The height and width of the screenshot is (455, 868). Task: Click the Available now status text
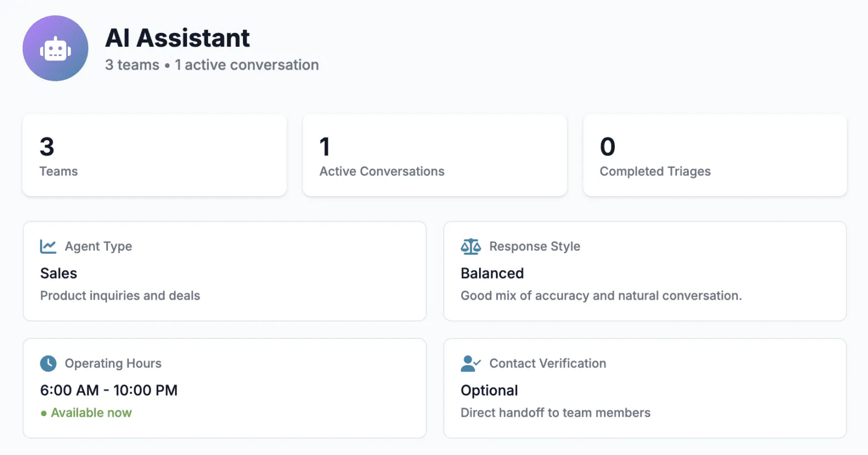(x=91, y=413)
